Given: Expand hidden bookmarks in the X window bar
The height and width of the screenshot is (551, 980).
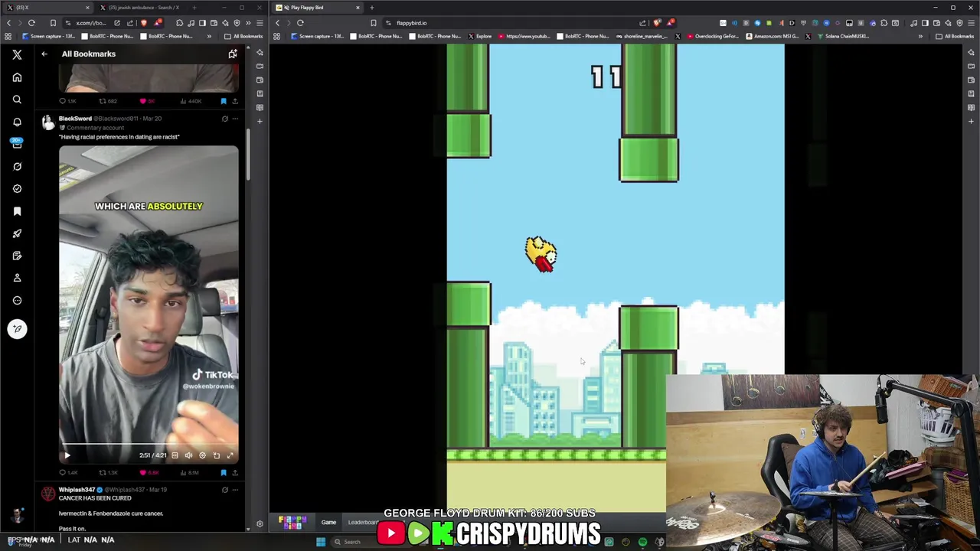Looking at the screenshot, I should [209, 36].
